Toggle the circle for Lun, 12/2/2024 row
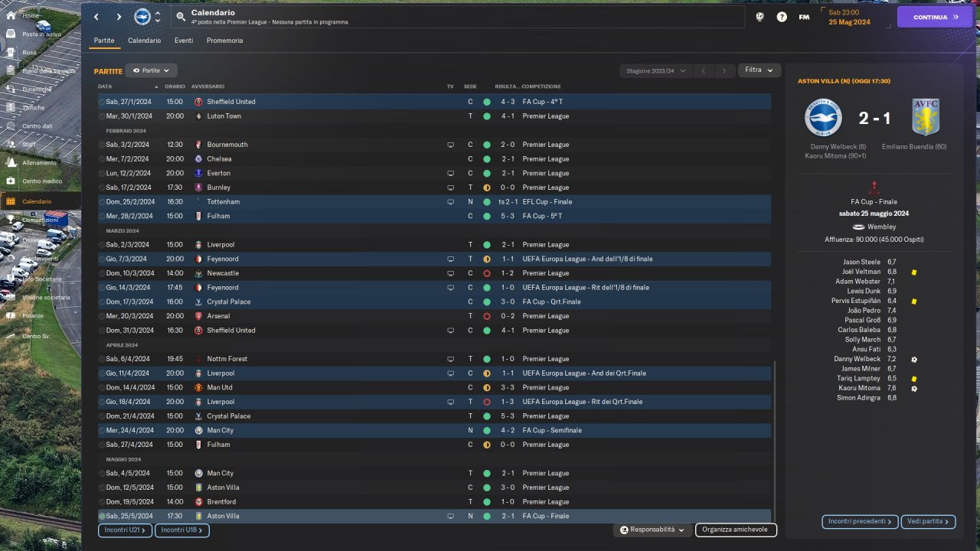 [102, 173]
